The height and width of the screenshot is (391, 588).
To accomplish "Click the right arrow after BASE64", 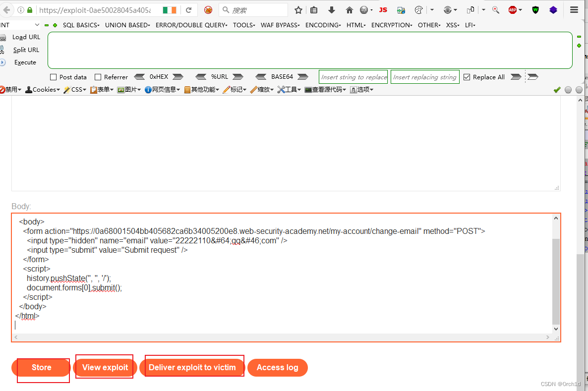I will (302, 77).
